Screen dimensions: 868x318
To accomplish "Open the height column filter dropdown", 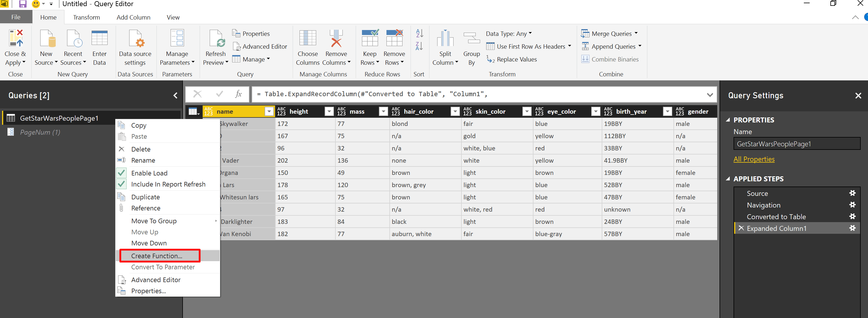I will click(329, 112).
